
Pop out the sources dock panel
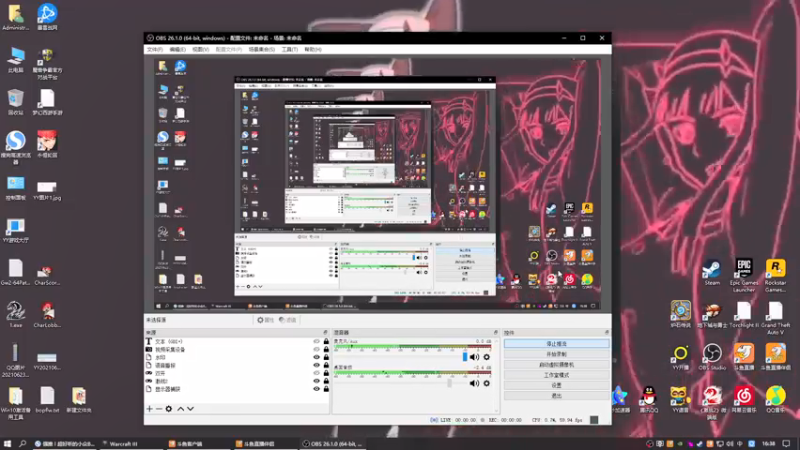[x=326, y=333]
